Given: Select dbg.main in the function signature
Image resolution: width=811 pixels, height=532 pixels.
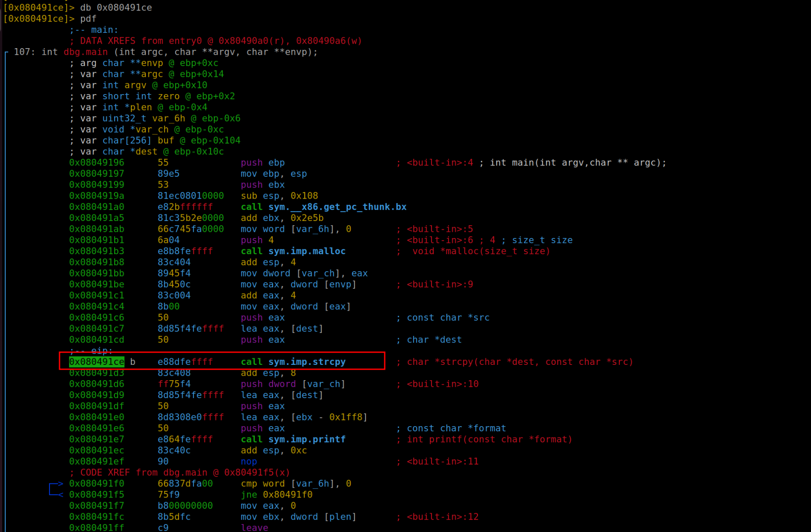Looking at the screenshot, I should (x=86, y=52).
